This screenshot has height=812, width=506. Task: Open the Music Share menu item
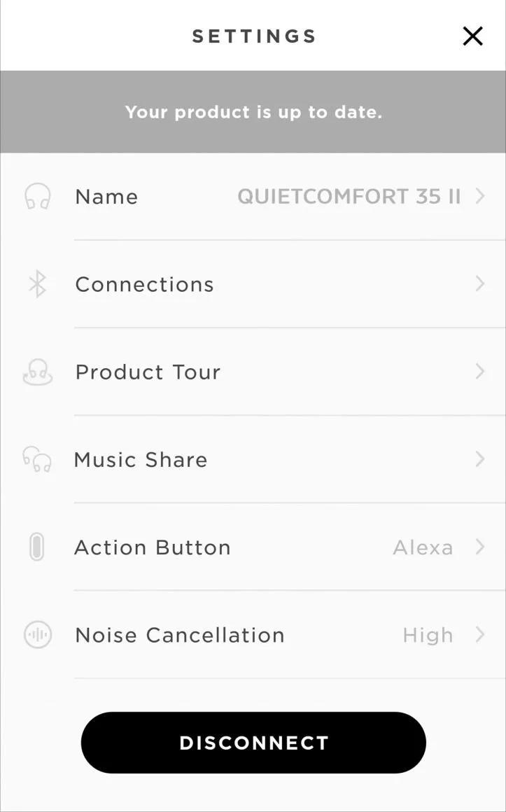point(141,460)
